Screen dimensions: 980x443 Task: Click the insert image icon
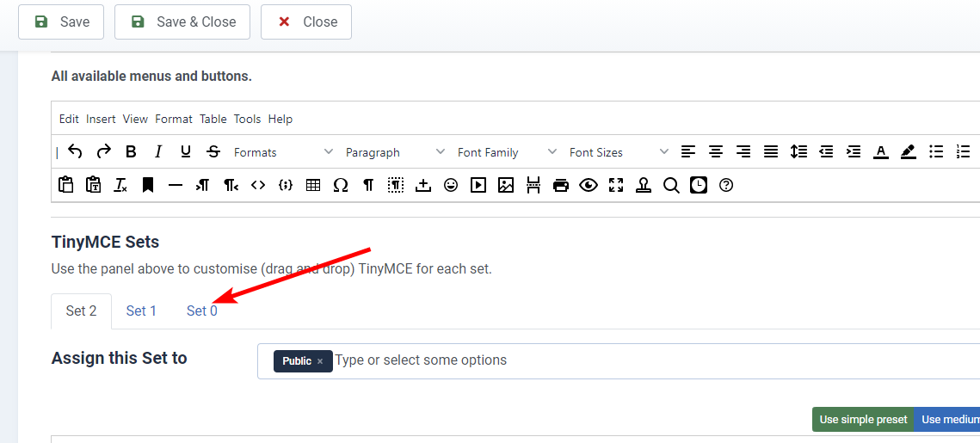click(x=506, y=185)
